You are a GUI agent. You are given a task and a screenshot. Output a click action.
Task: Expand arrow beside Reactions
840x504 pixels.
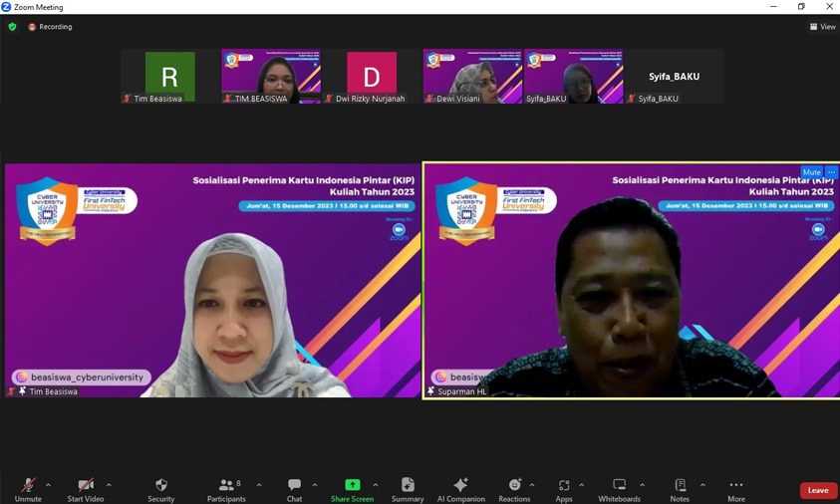pos(532,485)
